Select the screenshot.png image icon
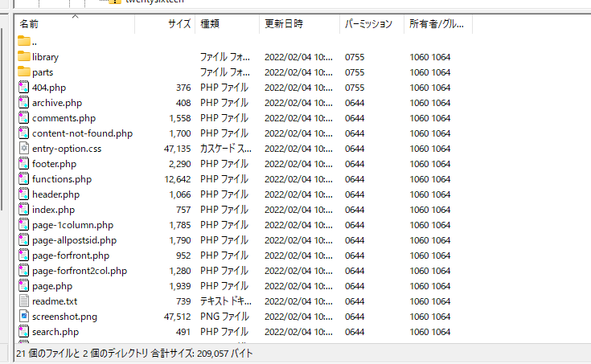 [24, 317]
